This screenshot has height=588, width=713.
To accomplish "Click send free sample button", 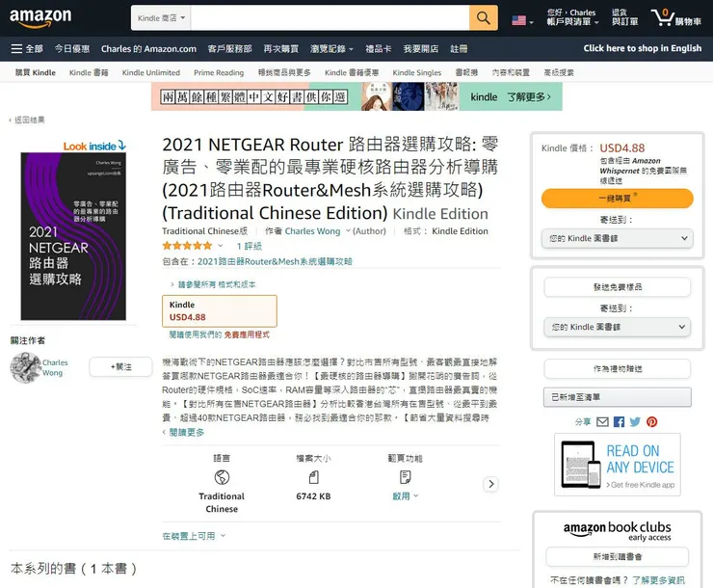I will [x=617, y=287].
